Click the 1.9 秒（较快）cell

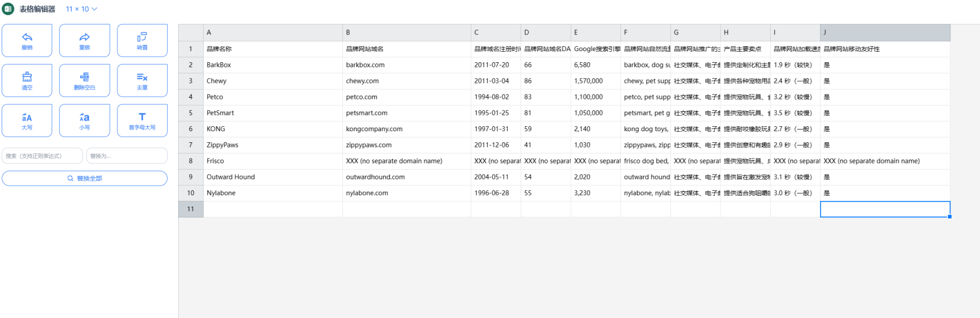point(795,65)
